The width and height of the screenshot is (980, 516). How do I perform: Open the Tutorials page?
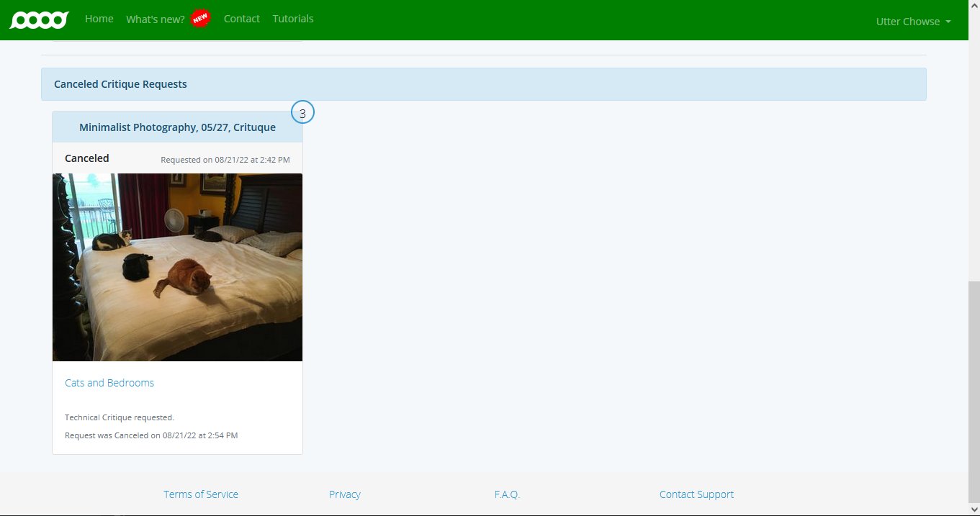point(293,19)
